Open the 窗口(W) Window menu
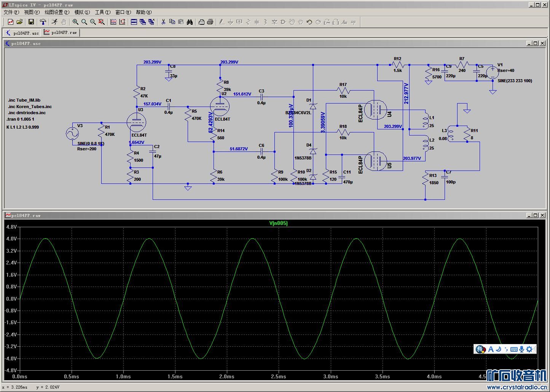550x392 pixels. point(123,12)
